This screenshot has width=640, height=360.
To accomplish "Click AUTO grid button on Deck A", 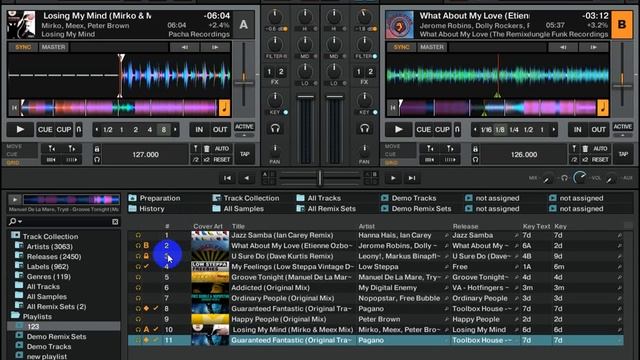I will click(222, 149).
